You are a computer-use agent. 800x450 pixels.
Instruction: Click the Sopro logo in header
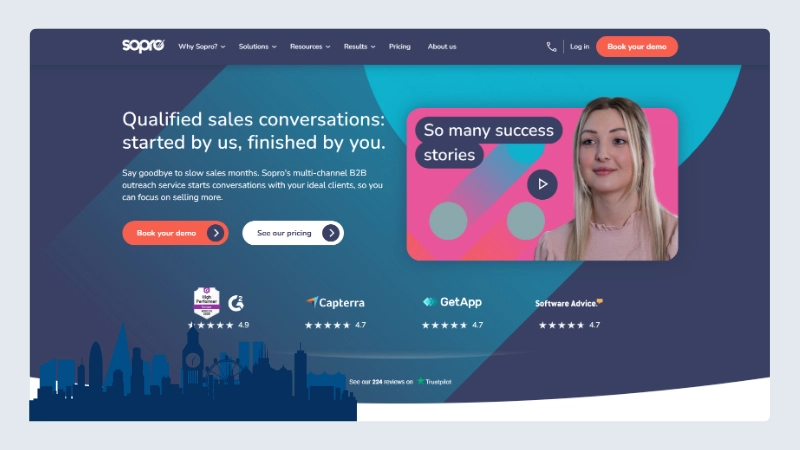pyautogui.click(x=143, y=45)
